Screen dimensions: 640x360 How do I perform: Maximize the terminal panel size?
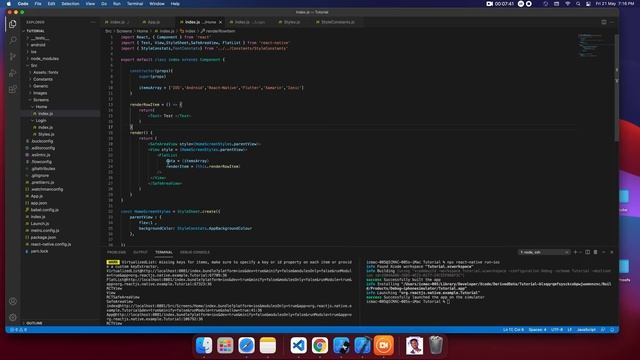click(x=604, y=252)
